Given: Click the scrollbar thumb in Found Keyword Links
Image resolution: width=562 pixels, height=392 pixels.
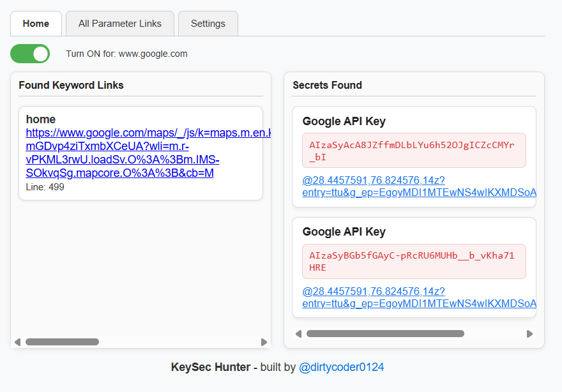Looking at the screenshot, I should pos(63,342).
